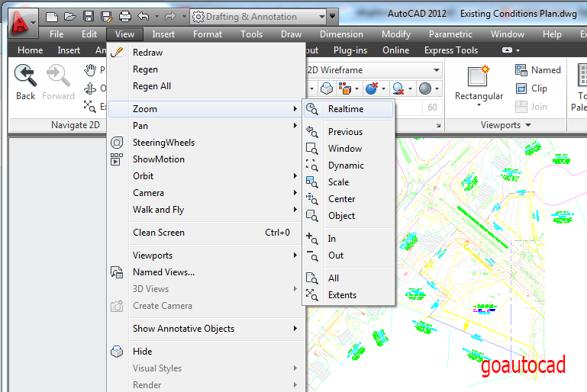Click the Clip viewport button

pos(531,88)
